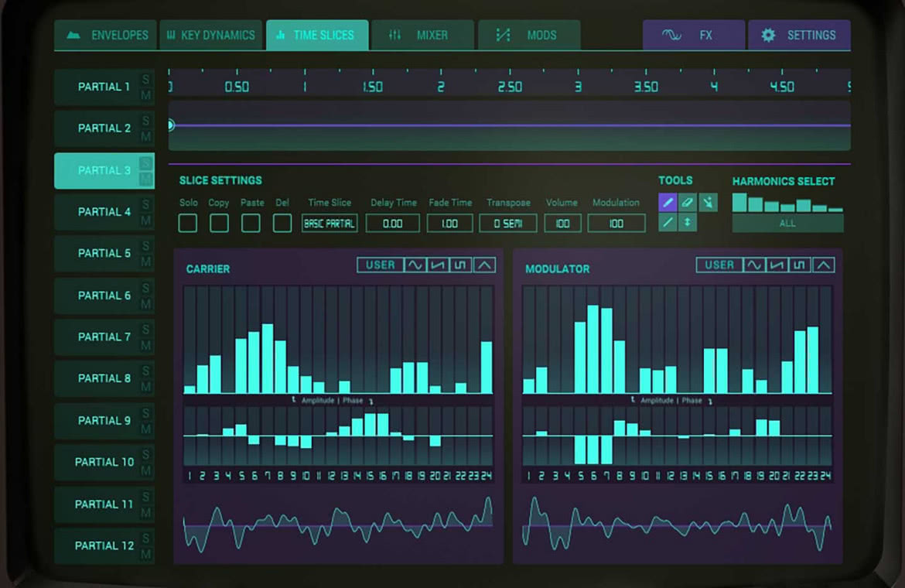The width and height of the screenshot is (905, 588).
Task: Solo Partial 2 with S button
Action: click(x=145, y=121)
